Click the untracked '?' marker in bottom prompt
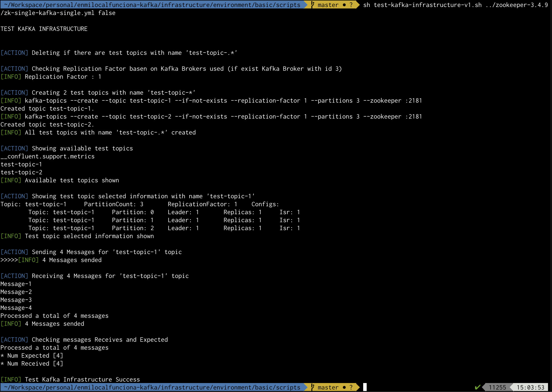 tap(351, 387)
